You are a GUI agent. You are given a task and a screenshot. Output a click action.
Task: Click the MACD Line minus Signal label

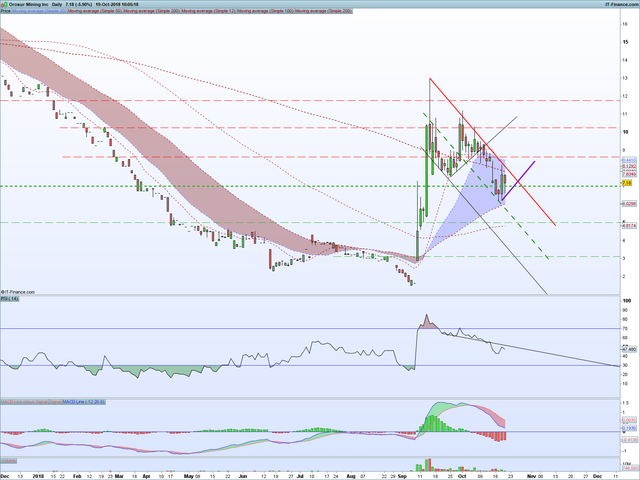click(24, 402)
